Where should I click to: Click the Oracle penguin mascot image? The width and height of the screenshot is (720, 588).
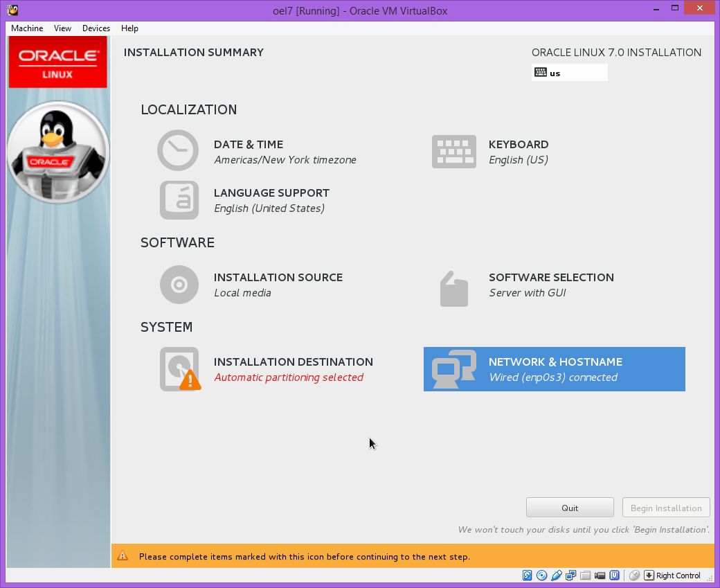[58, 152]
